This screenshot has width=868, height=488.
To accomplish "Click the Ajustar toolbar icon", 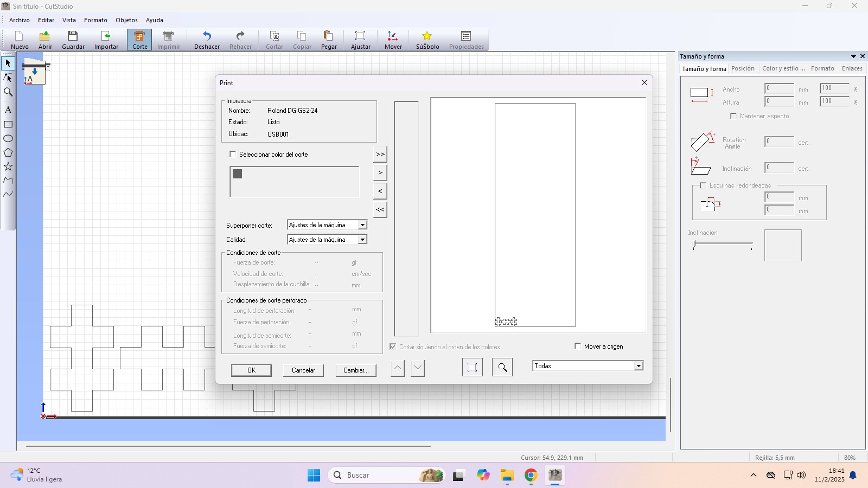I will click(360, 40).
